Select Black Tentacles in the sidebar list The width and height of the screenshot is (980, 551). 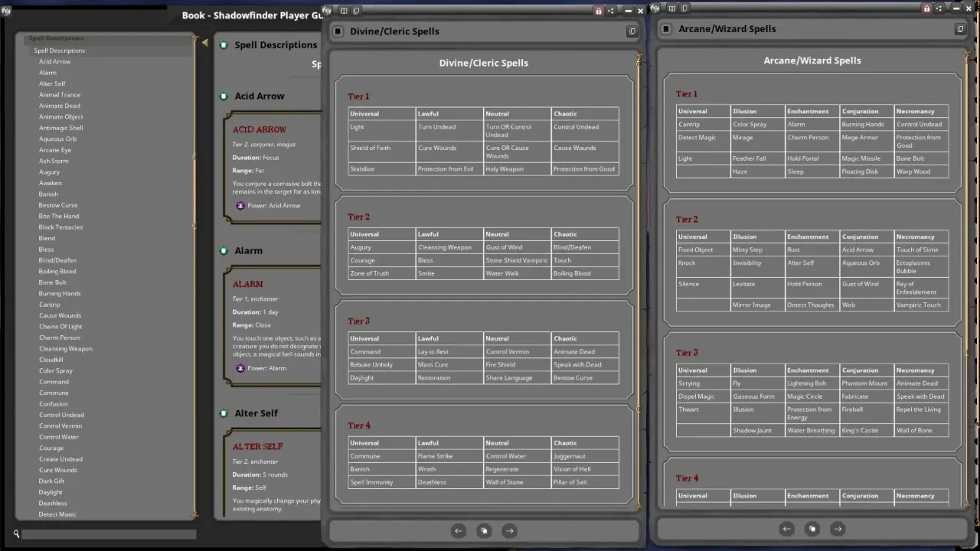click(60, 227)
